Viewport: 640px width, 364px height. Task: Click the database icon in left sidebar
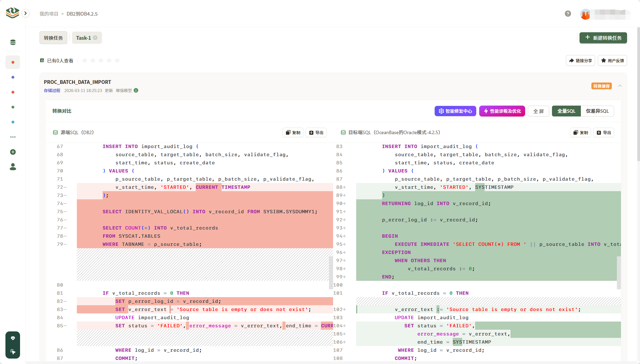(13, 42)
